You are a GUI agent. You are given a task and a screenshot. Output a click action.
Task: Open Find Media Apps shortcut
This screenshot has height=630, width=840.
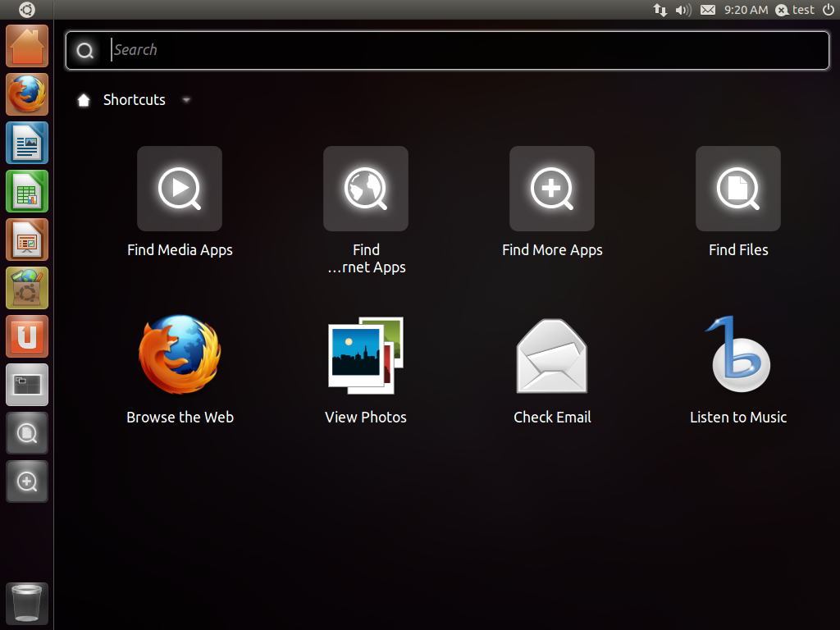(180, 189)
